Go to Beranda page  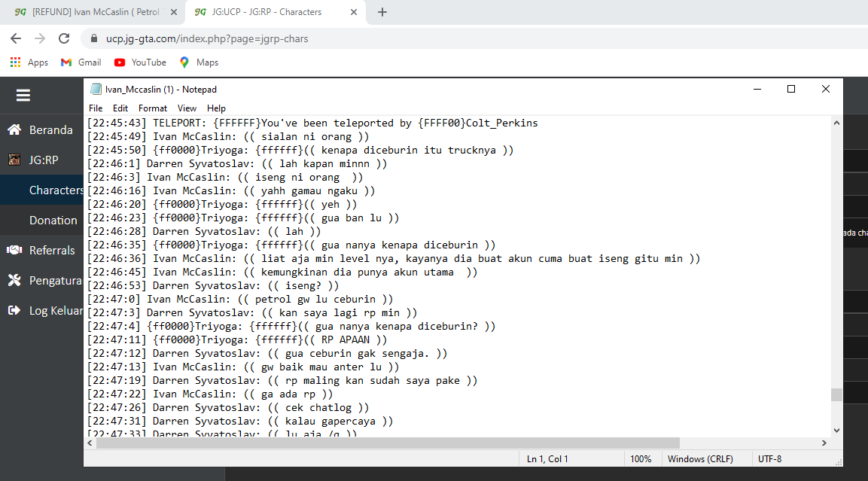[x=51, y=129]
